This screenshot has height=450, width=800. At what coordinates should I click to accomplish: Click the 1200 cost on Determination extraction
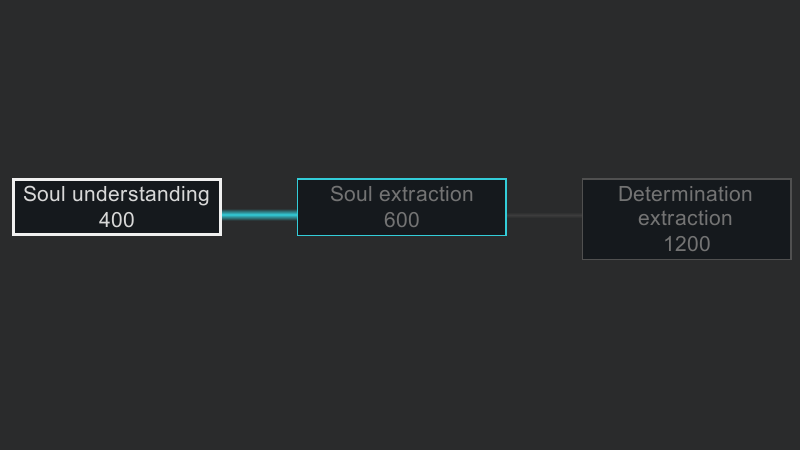pos(687,244)
